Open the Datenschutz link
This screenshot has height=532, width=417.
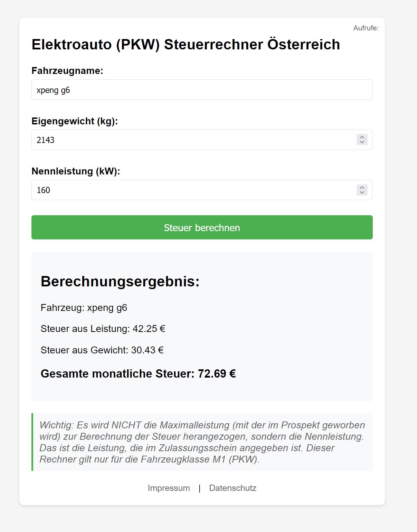tap(233, 488)
